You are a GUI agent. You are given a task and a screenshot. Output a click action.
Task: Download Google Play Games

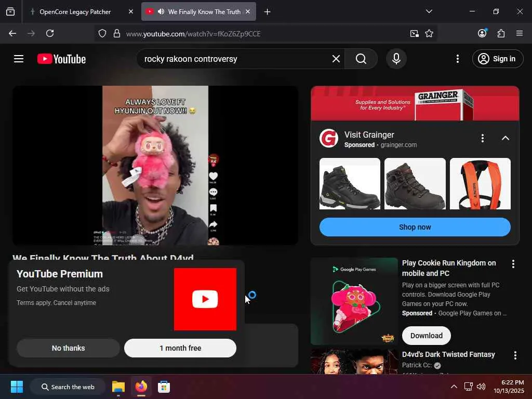tap(426, 336)
